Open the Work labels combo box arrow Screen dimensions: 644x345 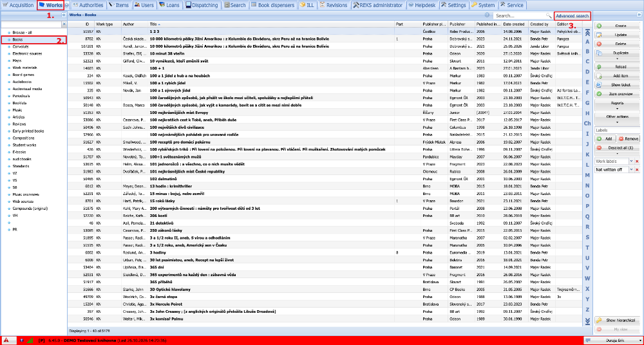pyautogui.click(x=631, y=162)
